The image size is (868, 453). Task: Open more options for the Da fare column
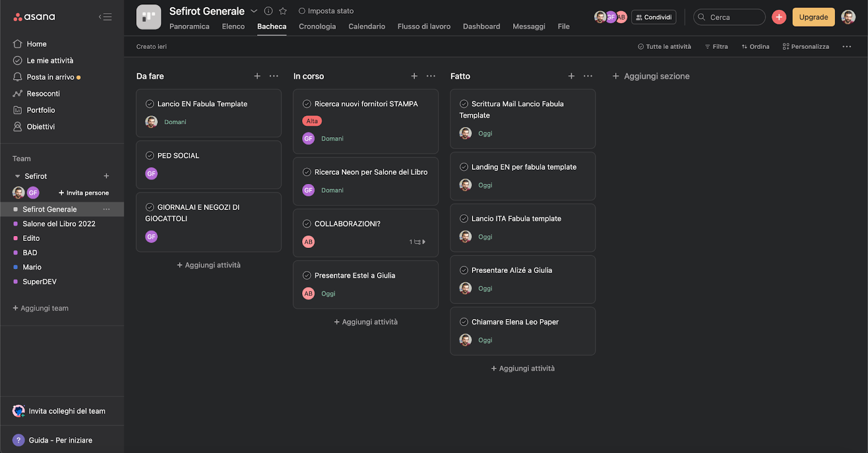pos(274,76)
